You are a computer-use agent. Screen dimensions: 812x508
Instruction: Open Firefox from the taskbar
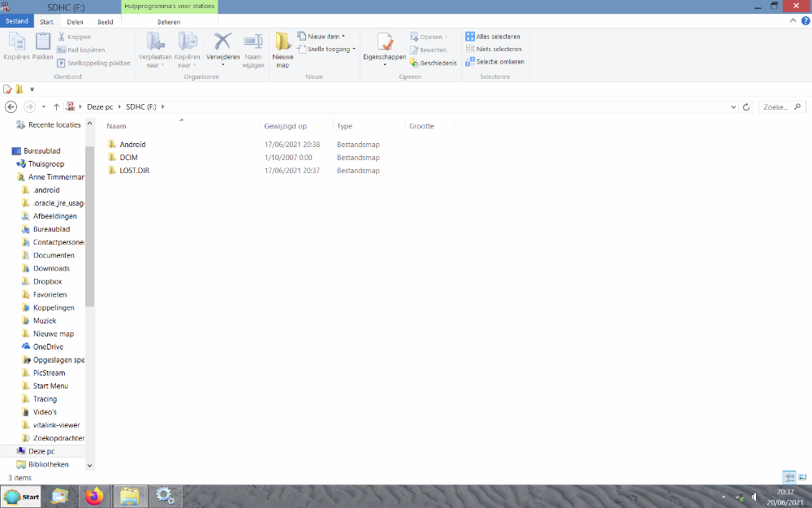(94, 495)
